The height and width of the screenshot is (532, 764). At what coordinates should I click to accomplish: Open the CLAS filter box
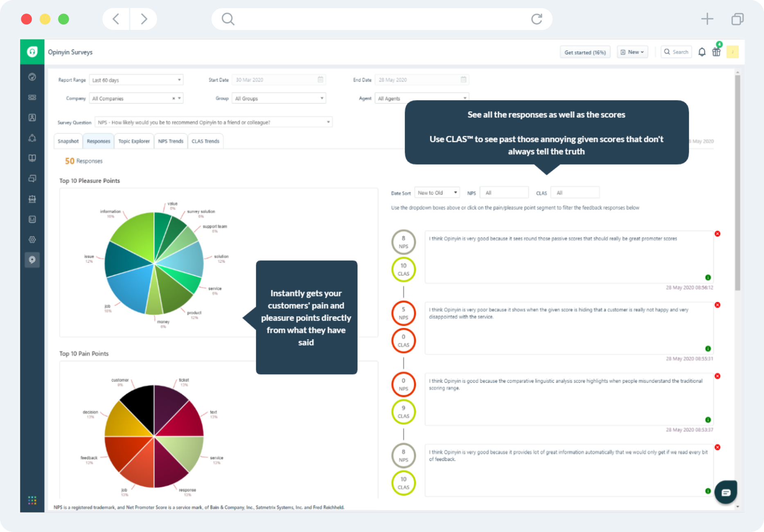point(575,193)
